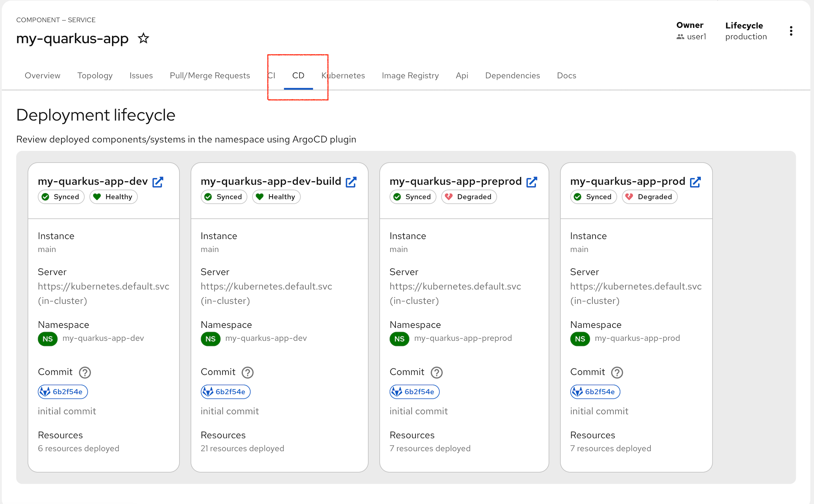Viewport: 814px width, 504px height.
Task: Open the Image Registry tab
Action: click(x=410, y=75)
